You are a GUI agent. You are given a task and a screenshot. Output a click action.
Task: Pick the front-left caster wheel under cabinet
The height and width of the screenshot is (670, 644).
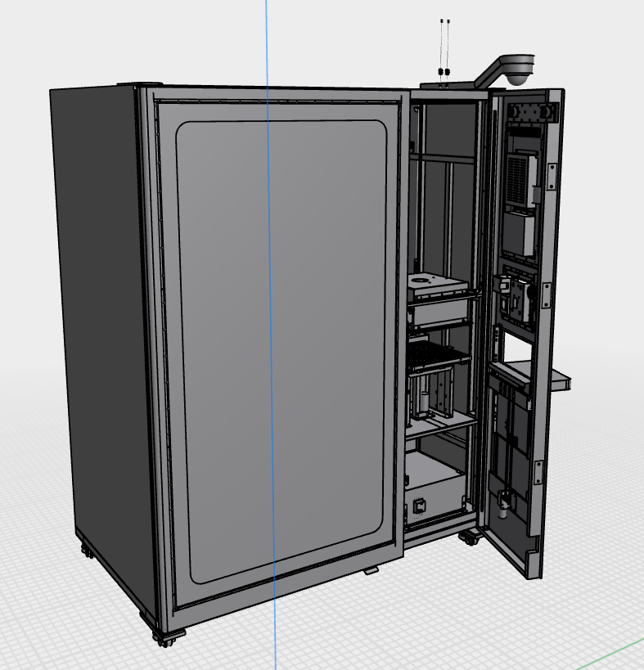164,638
